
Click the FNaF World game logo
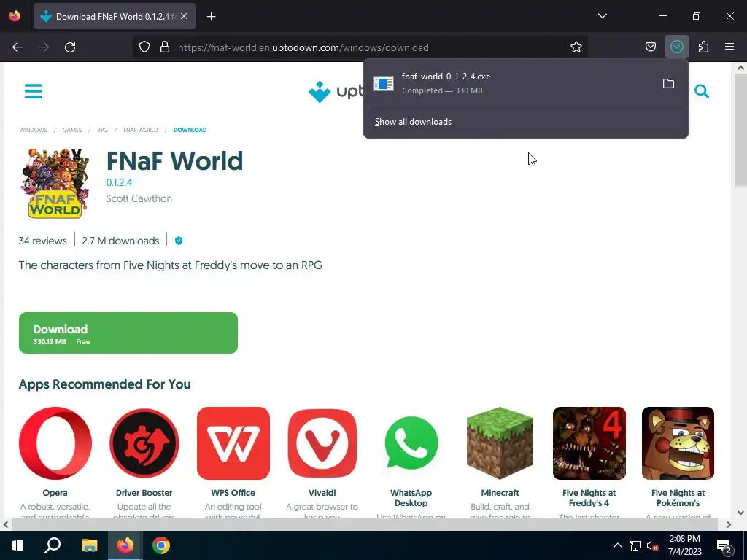coord(55,183)
